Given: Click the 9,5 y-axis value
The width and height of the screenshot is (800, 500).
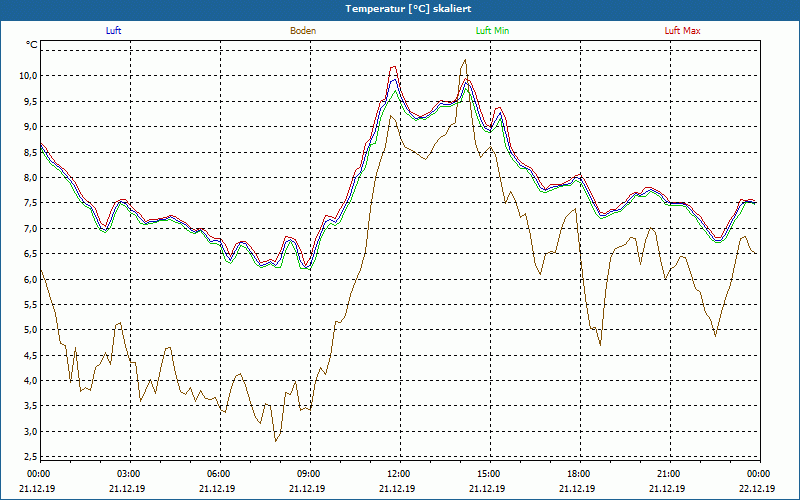Looking at the screenshot, I should click(30, 101).
